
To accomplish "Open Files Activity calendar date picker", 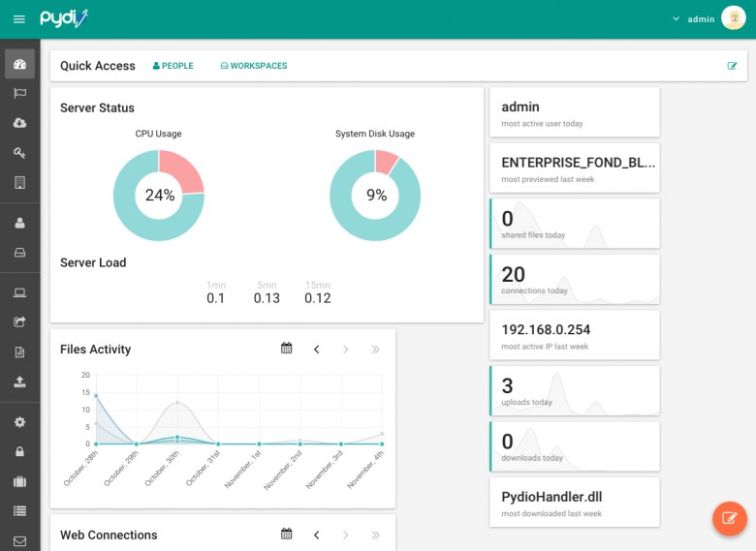I will pyautogui.click(x=287, y=349).
